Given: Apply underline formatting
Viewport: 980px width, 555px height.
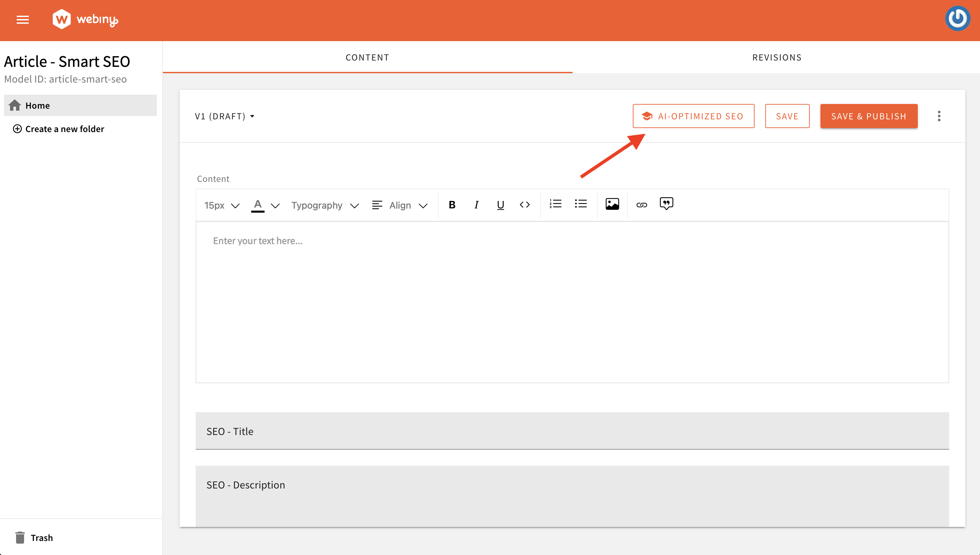Looking at the screenshot, I should click(500, 205).
